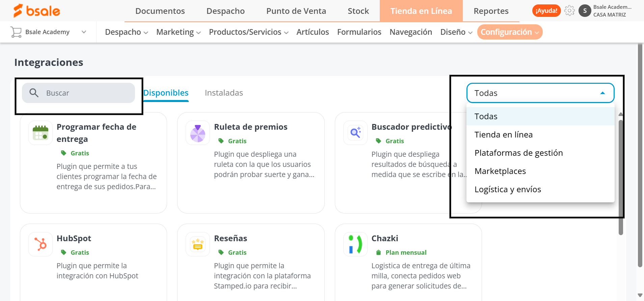
Task: Open the Navegación link
Action: (x=411, y=32)
